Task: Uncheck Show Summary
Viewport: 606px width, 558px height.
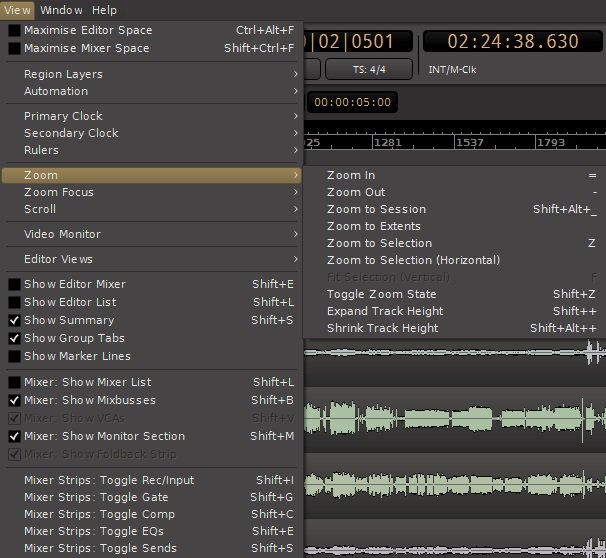Action: pyautogui.click(x=14, y=320)
